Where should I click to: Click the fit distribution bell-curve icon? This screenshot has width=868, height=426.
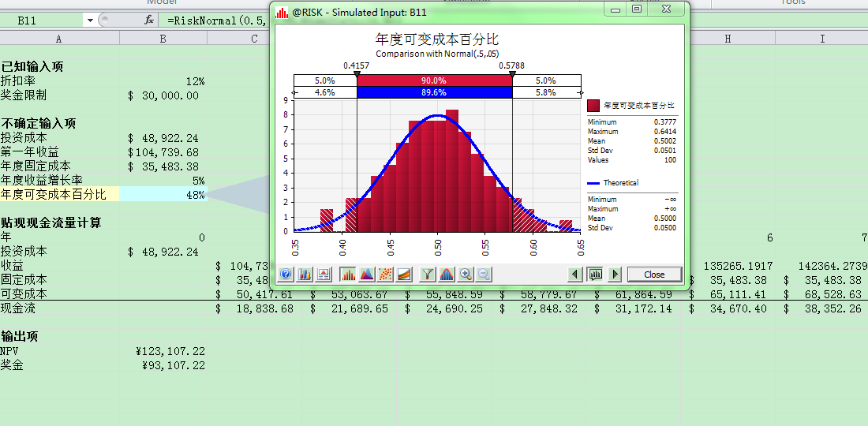(x=447, y=274)
